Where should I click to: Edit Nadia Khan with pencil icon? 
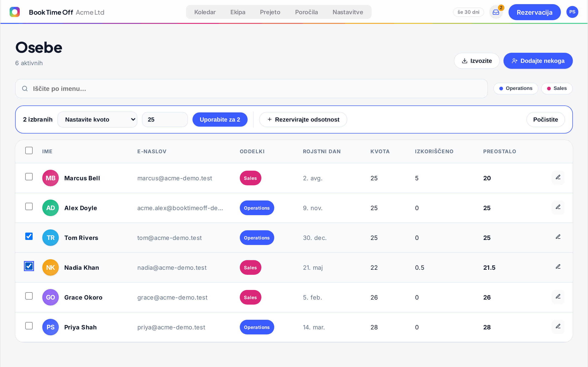pos(558,267)
